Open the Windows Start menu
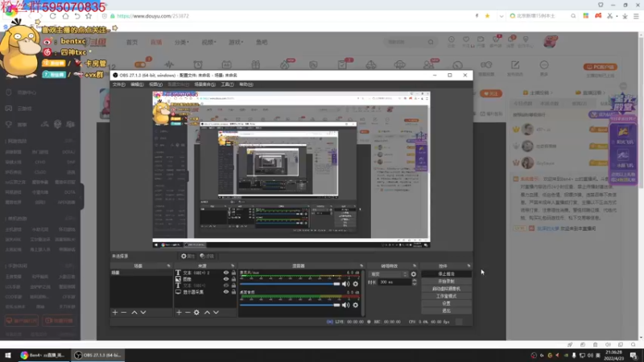Viewport: 644px width, 362px height. [8, 355]
